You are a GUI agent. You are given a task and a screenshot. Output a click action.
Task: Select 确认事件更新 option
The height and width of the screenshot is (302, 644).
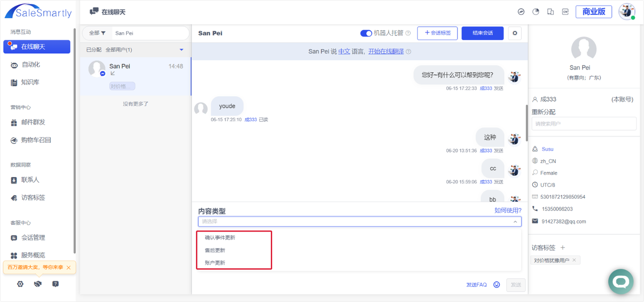pos(219,238)
